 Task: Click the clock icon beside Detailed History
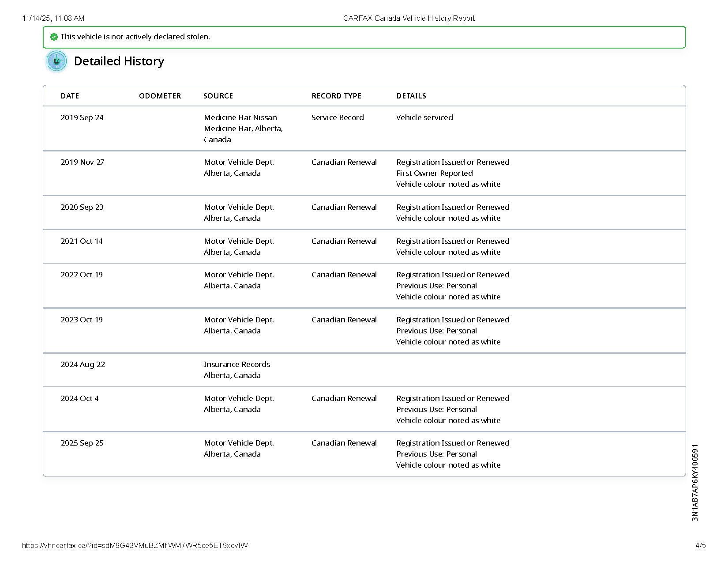click(x=56, y=61)
